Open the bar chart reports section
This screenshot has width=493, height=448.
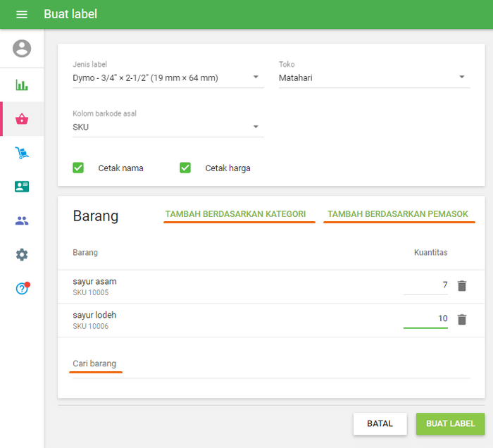[22, 85]
